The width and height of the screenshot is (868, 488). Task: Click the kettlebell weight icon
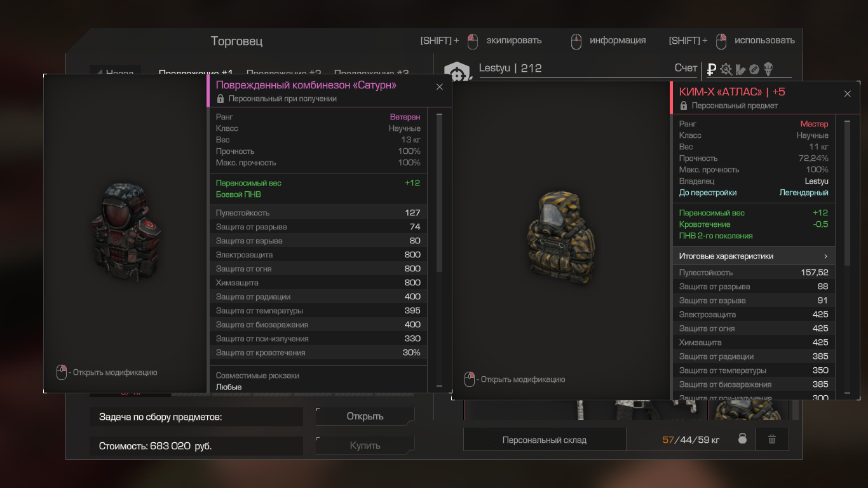pos(742,439)
